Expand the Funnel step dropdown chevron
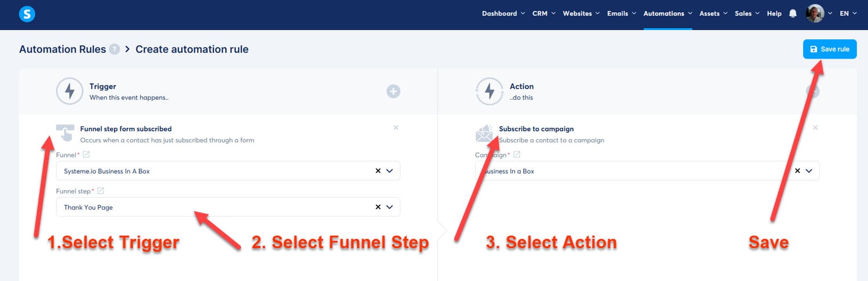This screenshot has height=281, width=868. coord(389,207)
